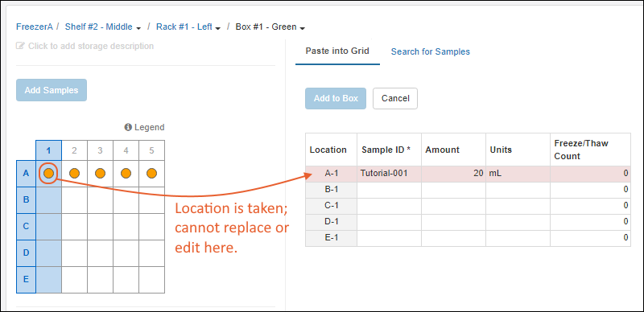The image size is (644, 312).
Task: Select the orange sample dot in column 2
Action: click(74, 174)
